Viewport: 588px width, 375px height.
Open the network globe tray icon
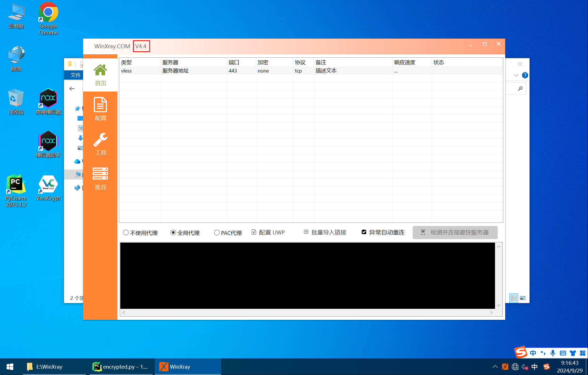515,367
